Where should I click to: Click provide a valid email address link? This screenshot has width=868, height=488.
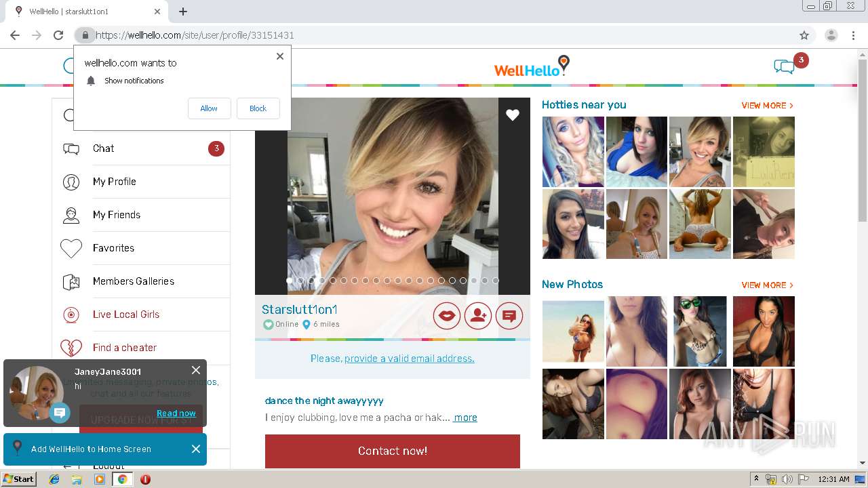coord(410,359)
